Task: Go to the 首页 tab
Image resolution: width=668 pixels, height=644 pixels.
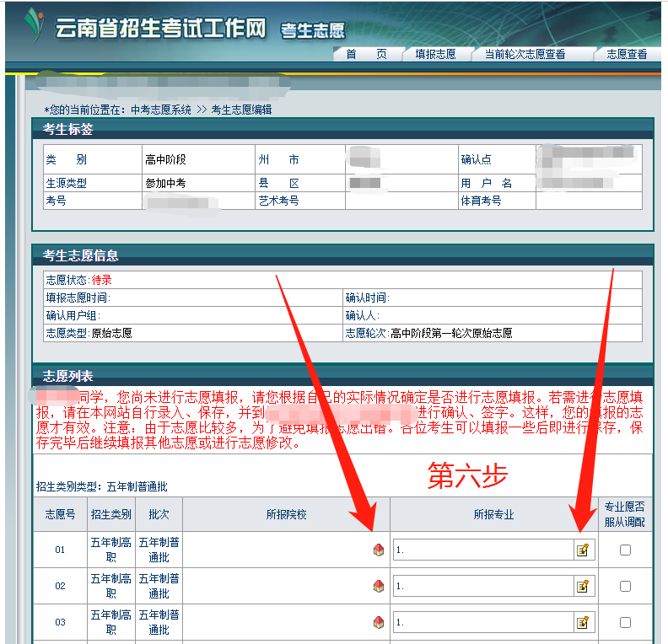Action: click(366, 55)
